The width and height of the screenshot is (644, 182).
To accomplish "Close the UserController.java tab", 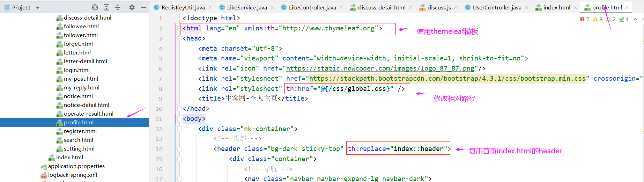I will coord(526,7).
